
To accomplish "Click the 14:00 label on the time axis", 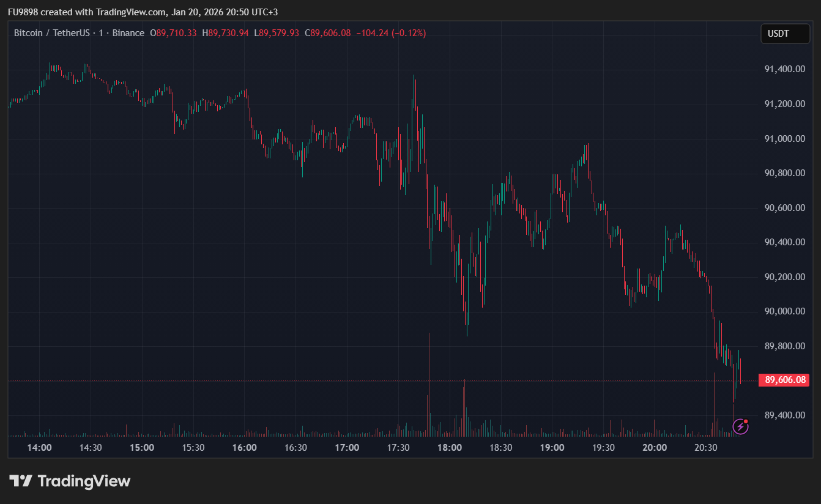I will 39,448.
